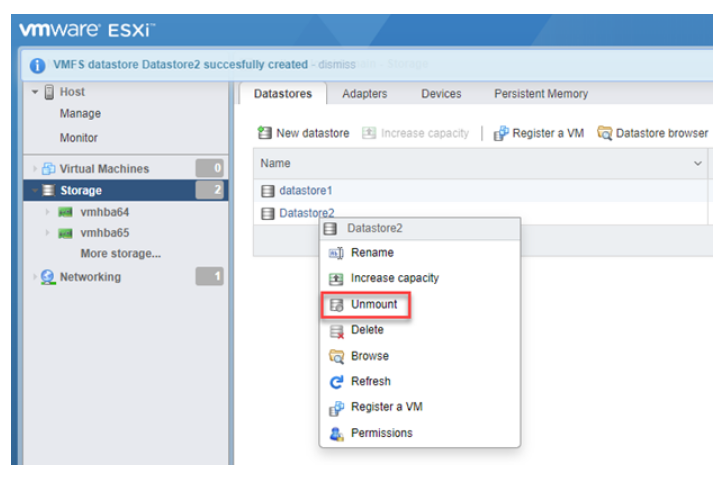727x481 pixels.
Task: Open Manage under Host
Action: tap(80, 114)
